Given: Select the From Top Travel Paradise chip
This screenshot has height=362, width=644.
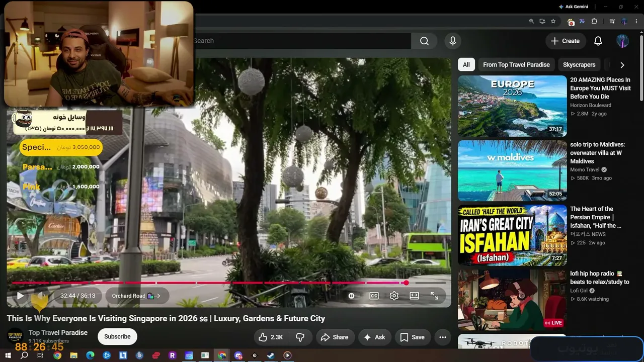Looking at the screenshot, I should tap(516, 64).
